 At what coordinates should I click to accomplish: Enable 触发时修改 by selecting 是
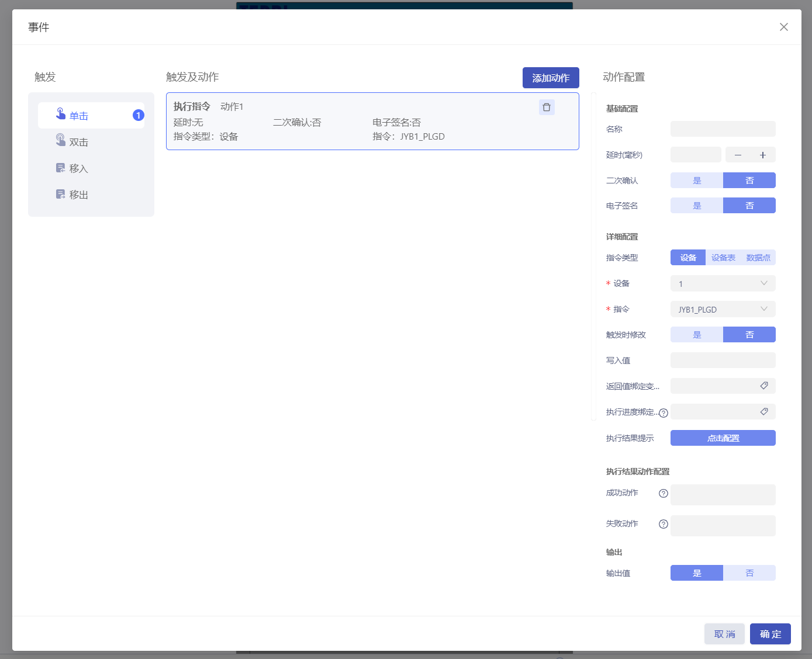[697, 335]
